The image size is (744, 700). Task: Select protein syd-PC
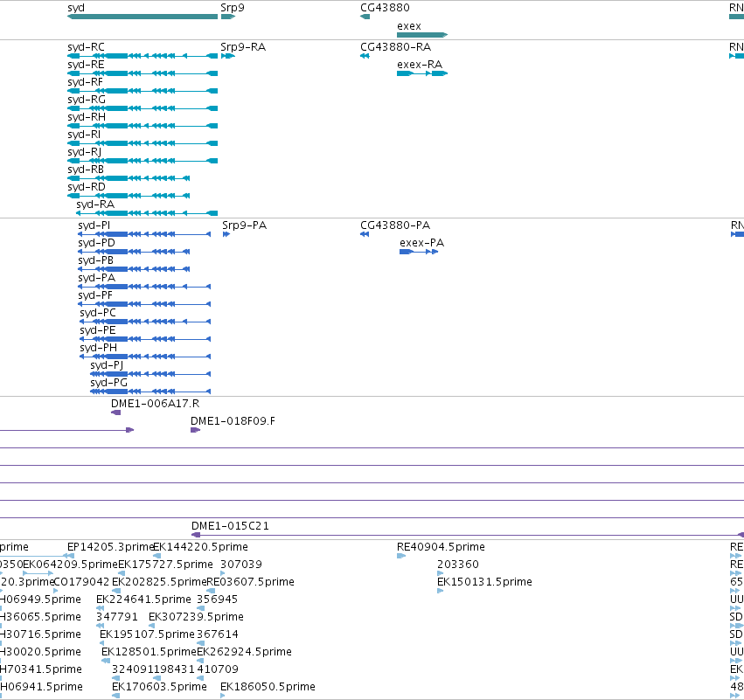point(145,322)
